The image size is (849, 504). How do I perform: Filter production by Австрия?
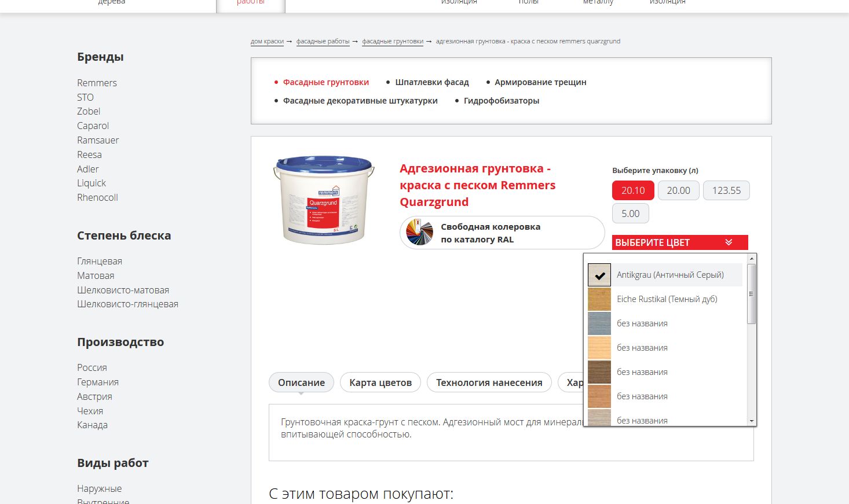(94, 396)
